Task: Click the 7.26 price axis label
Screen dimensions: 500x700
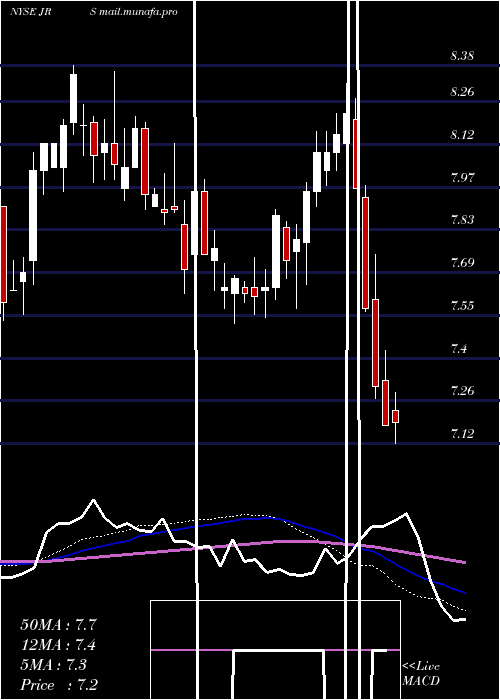Action: pyautogui.click(x=462, y=391)
